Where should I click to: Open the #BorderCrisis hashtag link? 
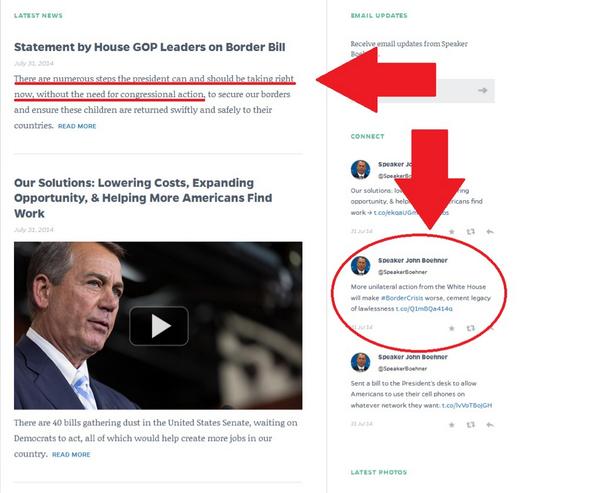pyautogui.click(x=402, y=298)
